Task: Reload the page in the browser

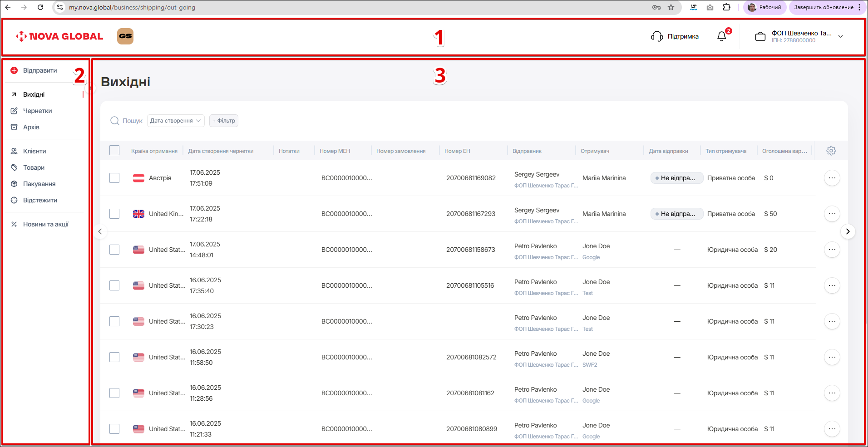Action: pos(40,7)
